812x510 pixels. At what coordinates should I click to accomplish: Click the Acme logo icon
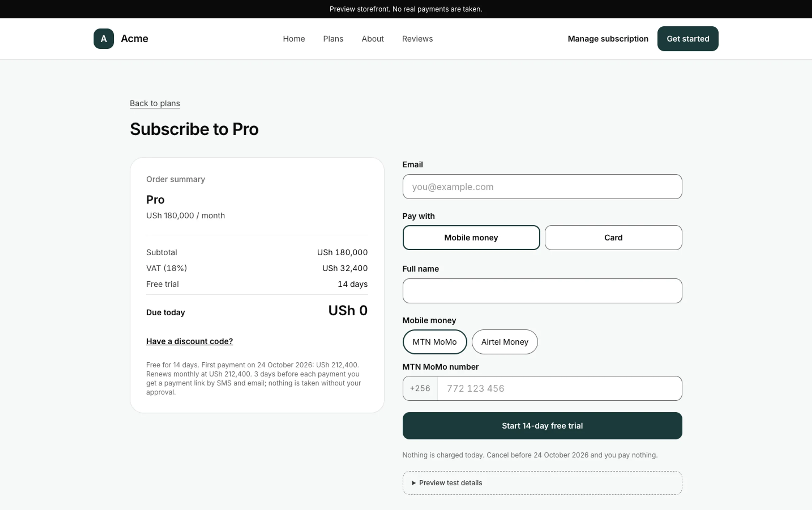pyautogui.click(x=104, y=39)
